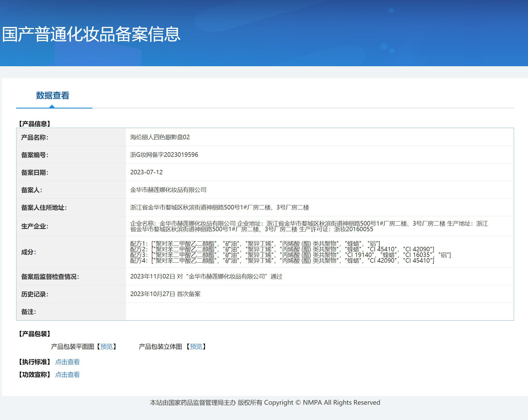The height and width of the screenshot is (420, 528).
Task: Click the 备案编号 value 浙G妆网备字2023019596
Action: pos(164,155)
